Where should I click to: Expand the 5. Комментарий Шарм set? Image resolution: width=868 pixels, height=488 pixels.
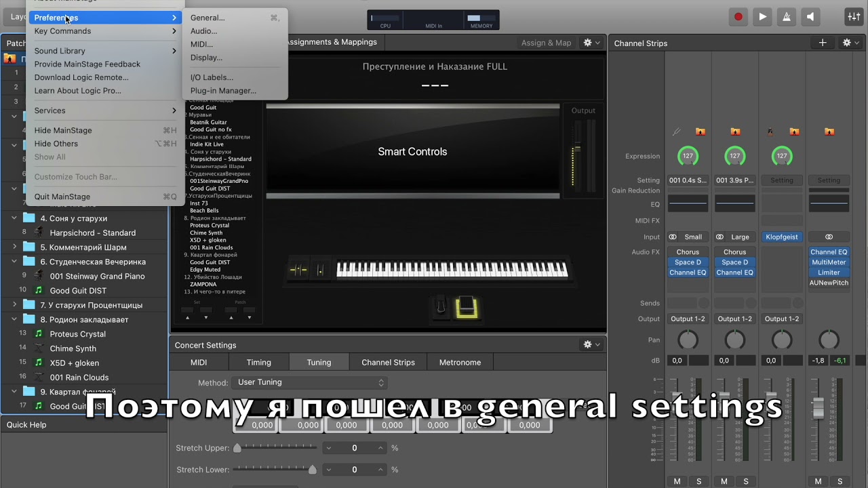[x=14, y=247]
